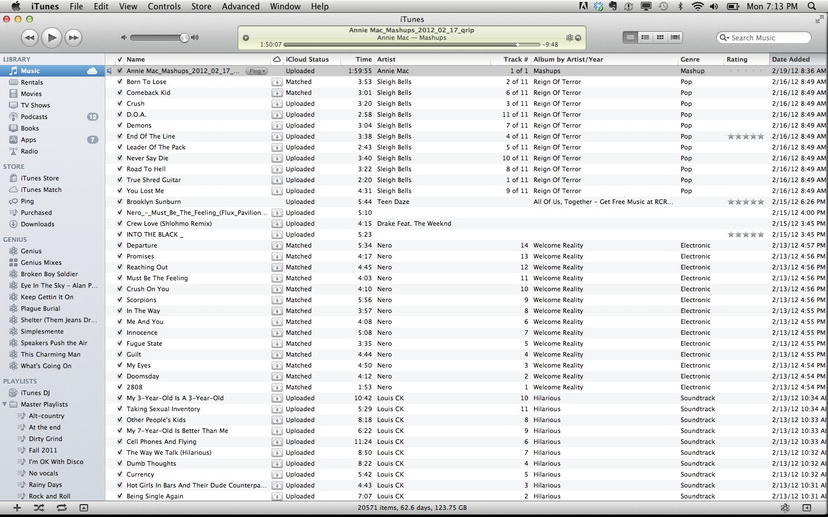The image size is (828, 517).
Task: Sort by the Artist column header
Action: tap(432, 60)
